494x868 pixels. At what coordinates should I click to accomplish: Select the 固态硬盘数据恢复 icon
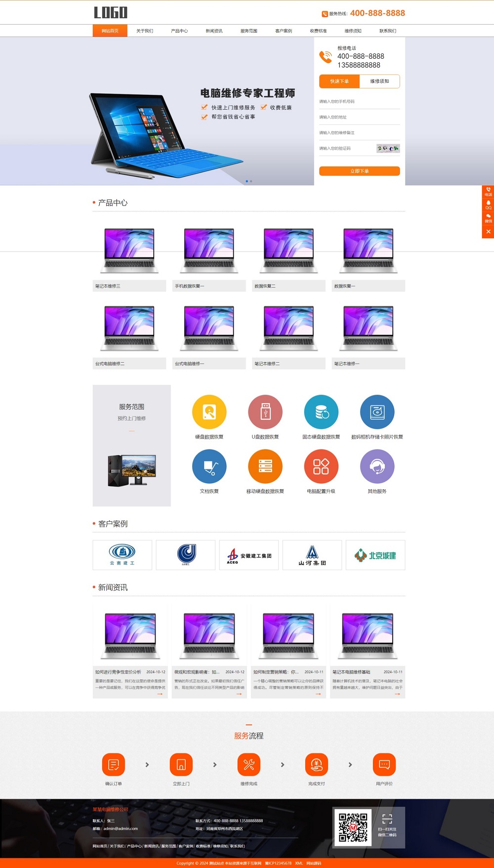321,412
